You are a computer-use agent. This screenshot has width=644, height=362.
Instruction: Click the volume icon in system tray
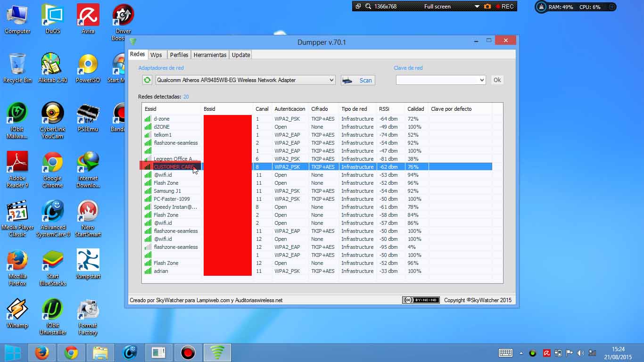[x=581, y=353]
